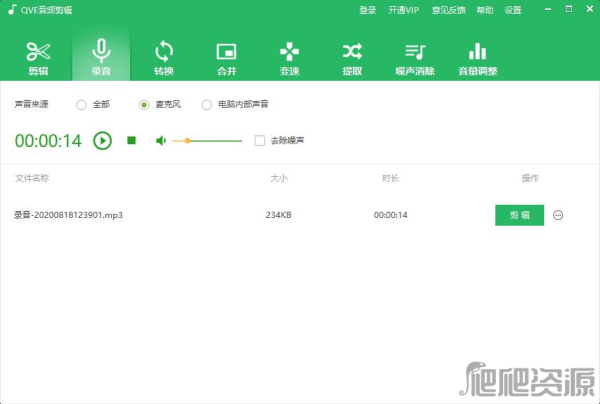The height and width of the screenshot is (404, 600).
Task: Click the 操作 column header
Action: 530,178
